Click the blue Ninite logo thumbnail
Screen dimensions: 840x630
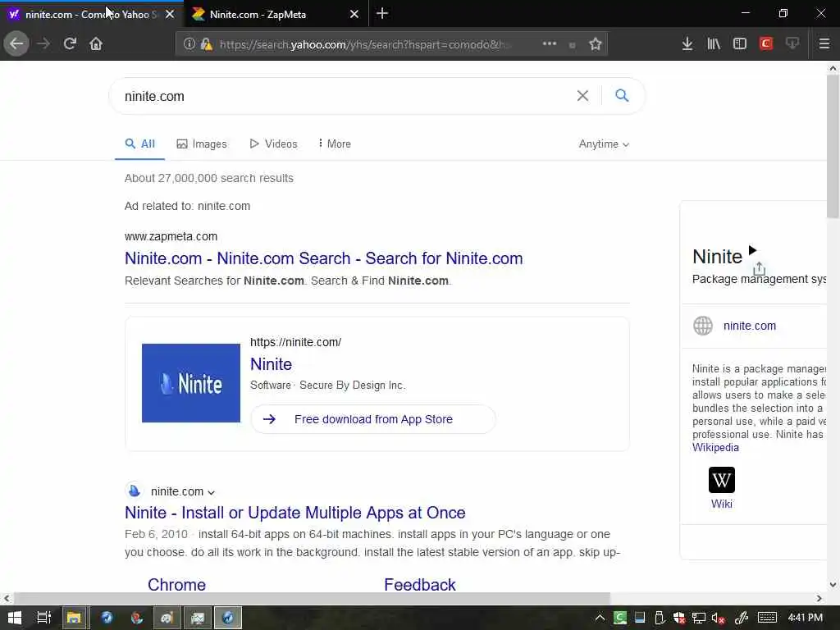click(191, 383)
